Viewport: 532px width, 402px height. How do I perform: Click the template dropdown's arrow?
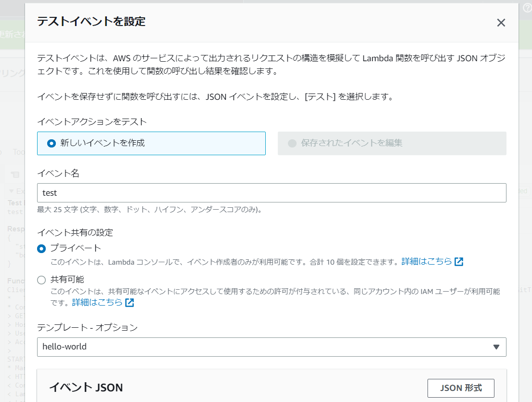tap(496, 347)
